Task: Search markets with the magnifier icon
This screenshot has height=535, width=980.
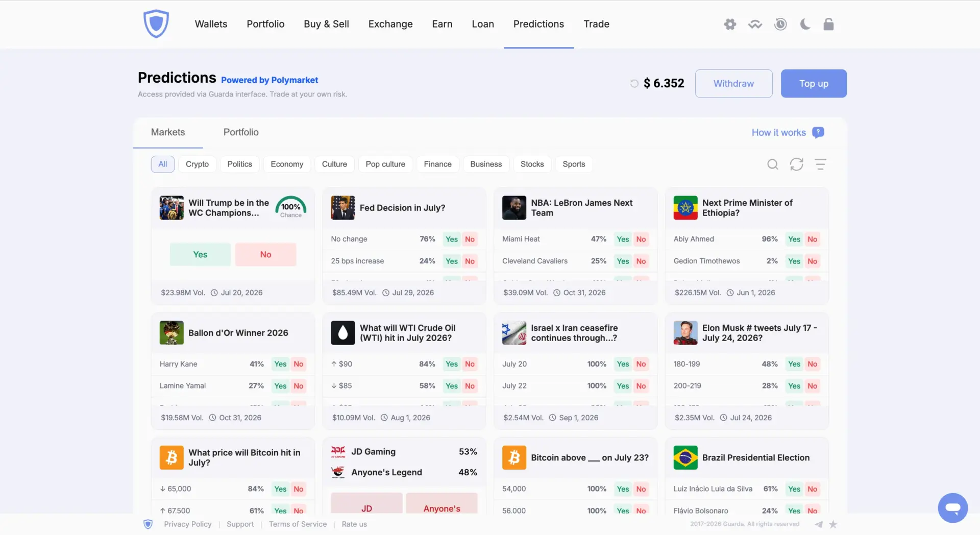Action: coord(773,164)
